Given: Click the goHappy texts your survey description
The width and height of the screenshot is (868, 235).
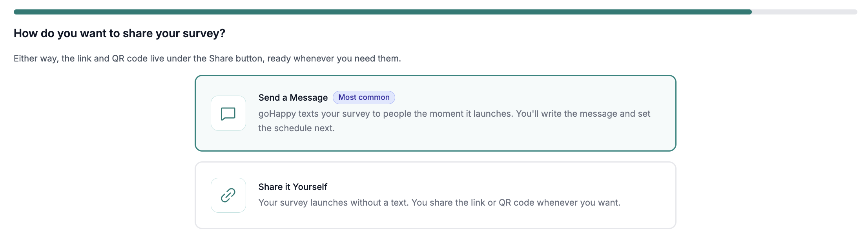Looking at the screenshot, I should [x=454, y=121].
